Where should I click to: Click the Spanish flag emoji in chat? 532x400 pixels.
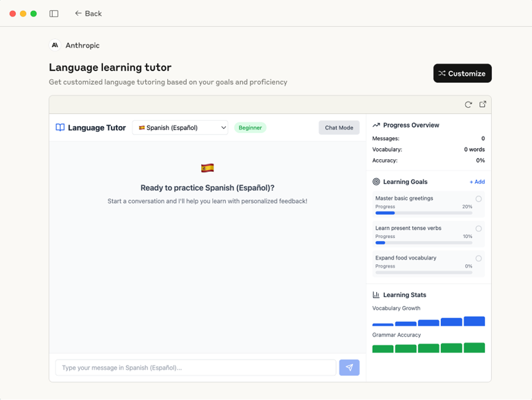(x=207, y=168)
